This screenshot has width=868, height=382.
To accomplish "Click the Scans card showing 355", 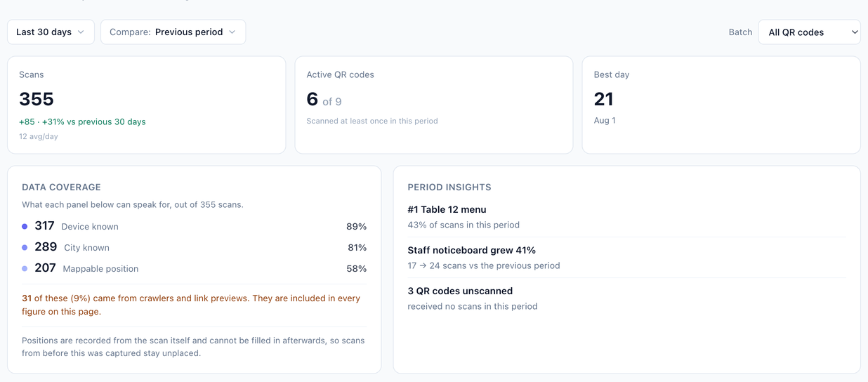I will coord(147,105).
